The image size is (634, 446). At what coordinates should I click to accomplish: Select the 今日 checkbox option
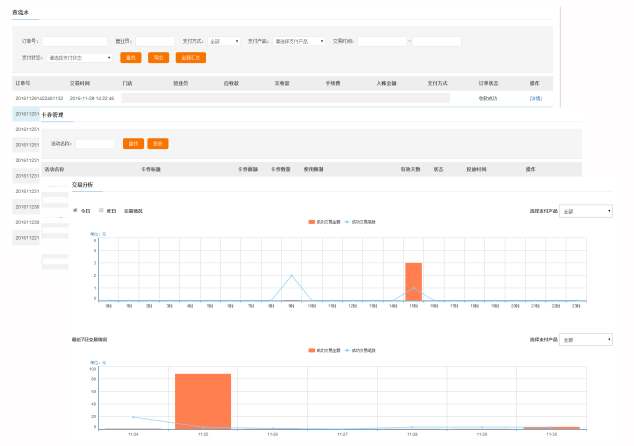click(x=76, y=211)
